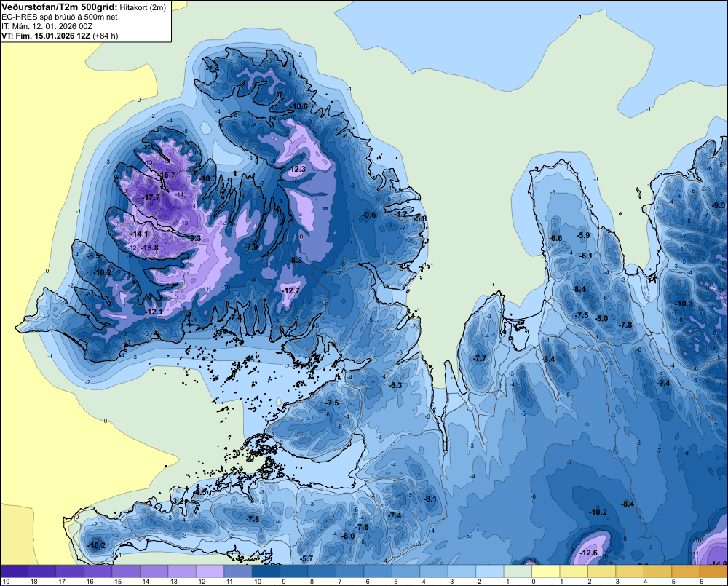Click the light blue swatch between -3 and -2

462,571
